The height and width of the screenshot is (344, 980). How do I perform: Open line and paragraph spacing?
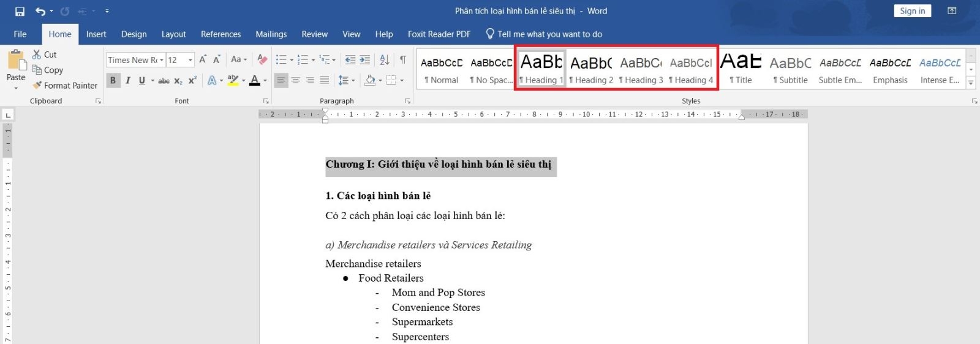[x=346, y=80]
